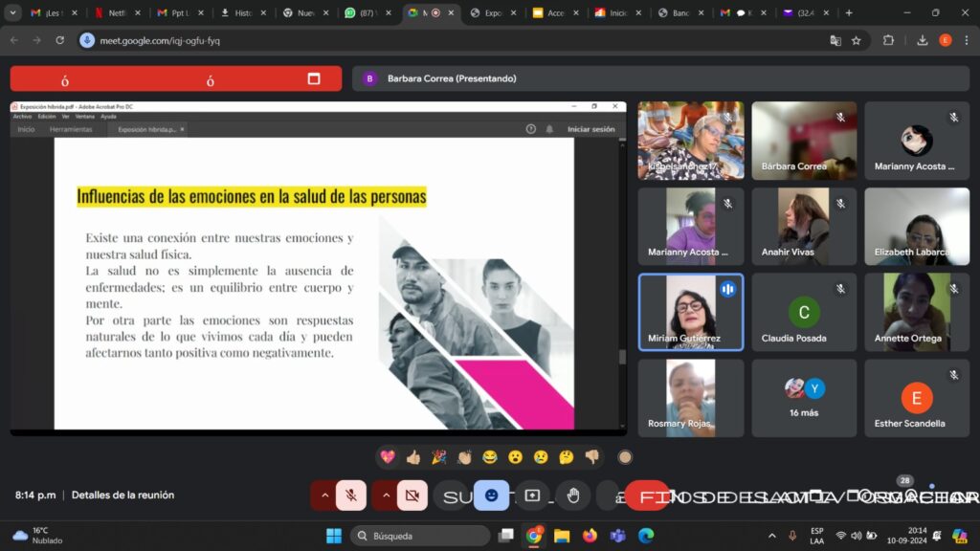Click the present screen button
The height and width of the screenshot is (551, 980).
click(532, 496)
